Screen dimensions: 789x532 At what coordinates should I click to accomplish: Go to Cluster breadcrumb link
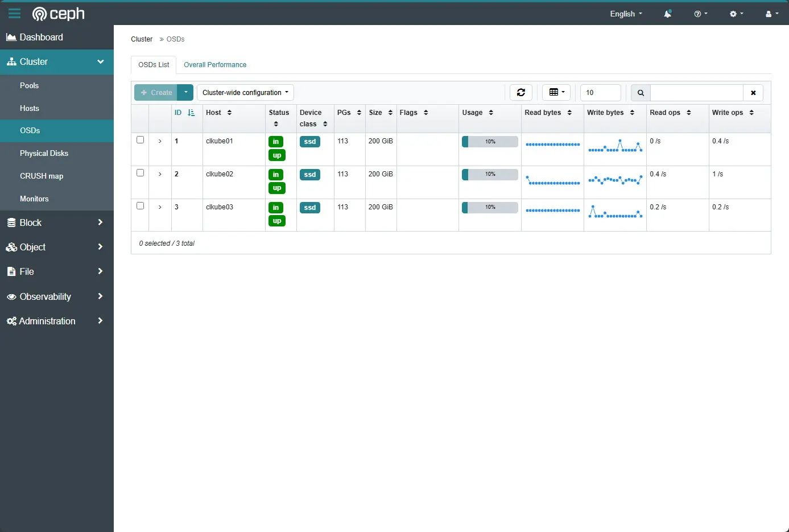coord(142,39)
